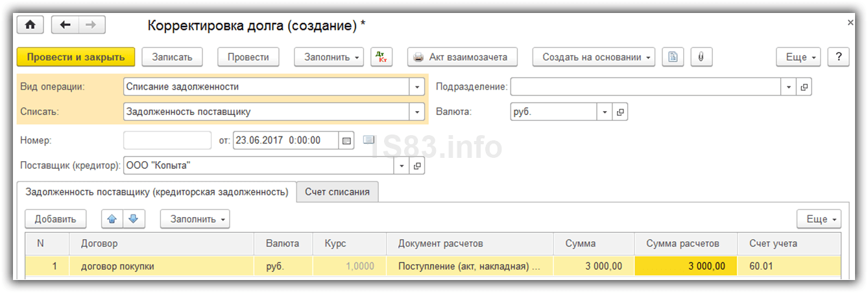Expand the Списать dropdown list

pyautogui.click(x=416, y=112)
